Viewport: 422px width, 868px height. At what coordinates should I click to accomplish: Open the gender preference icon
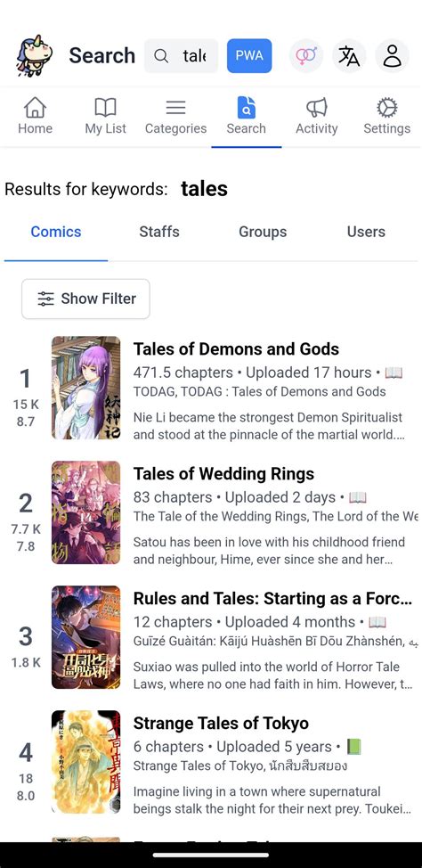tap(306, 56)
